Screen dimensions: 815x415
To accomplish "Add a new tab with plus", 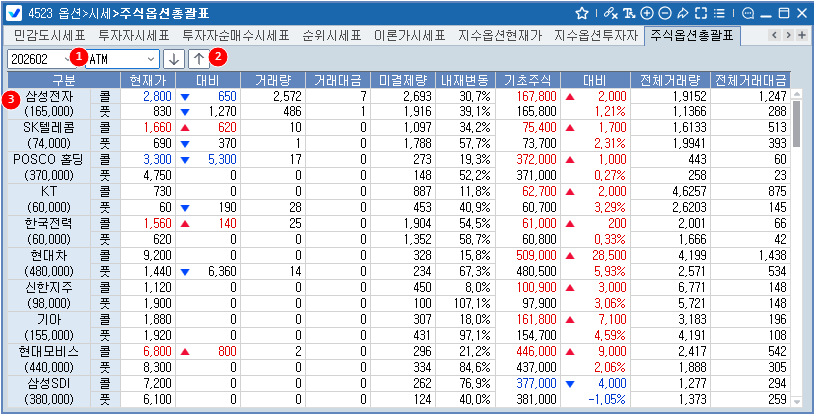I will point(802,35).
